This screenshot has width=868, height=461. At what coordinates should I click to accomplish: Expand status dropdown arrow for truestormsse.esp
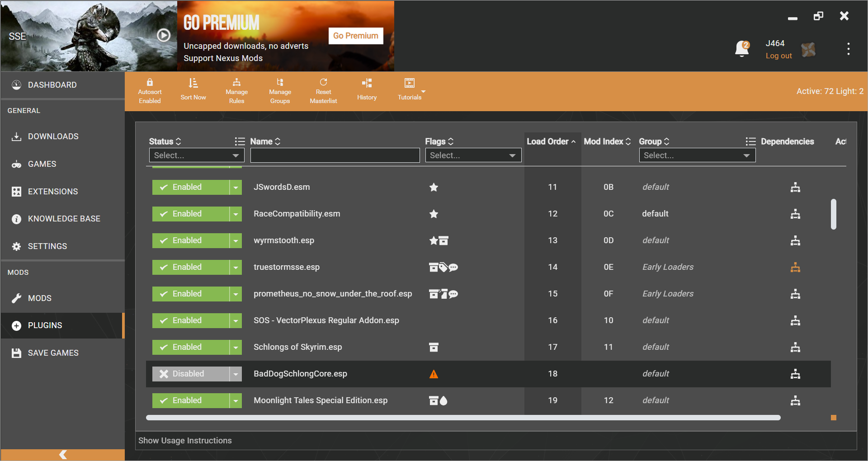tap(236, 267)
